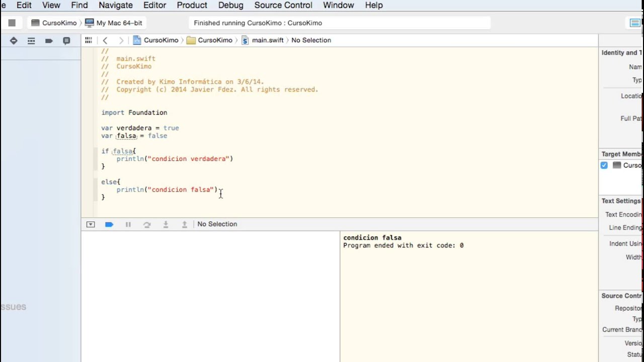Open the No Selection jump bar item
This screenshot has height=362, width=644.
[x=311, y=40]
